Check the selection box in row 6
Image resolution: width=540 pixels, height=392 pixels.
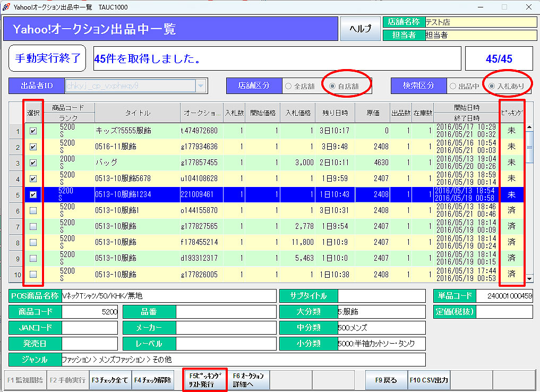(33, 211)
